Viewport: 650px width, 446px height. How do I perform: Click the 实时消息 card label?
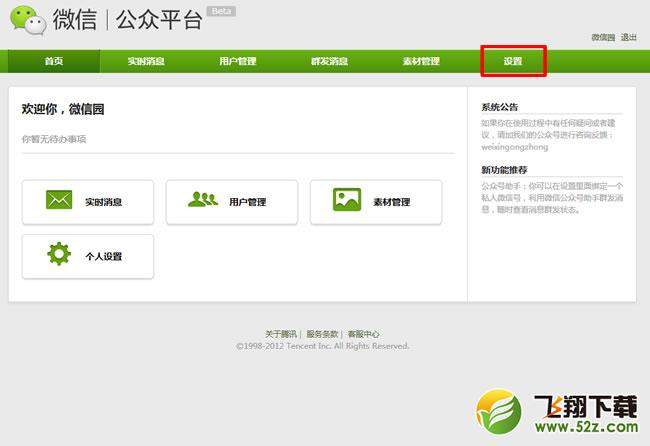(104, 202)
